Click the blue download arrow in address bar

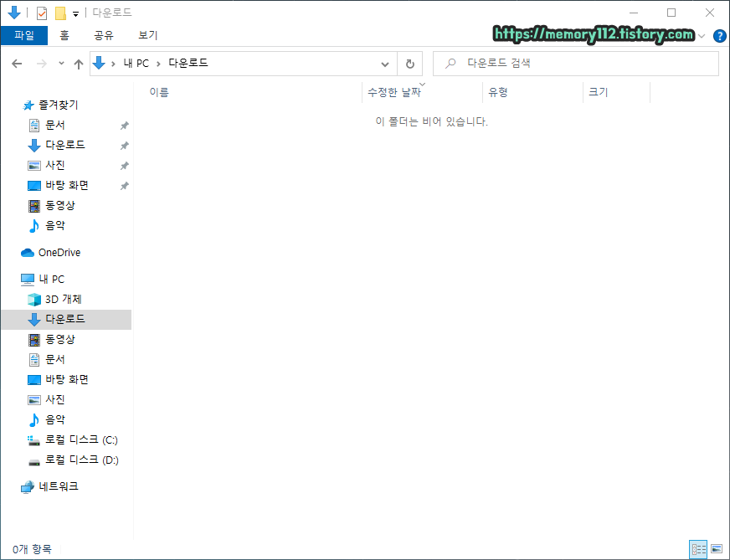pyautogui.click(x=99, y=63)
